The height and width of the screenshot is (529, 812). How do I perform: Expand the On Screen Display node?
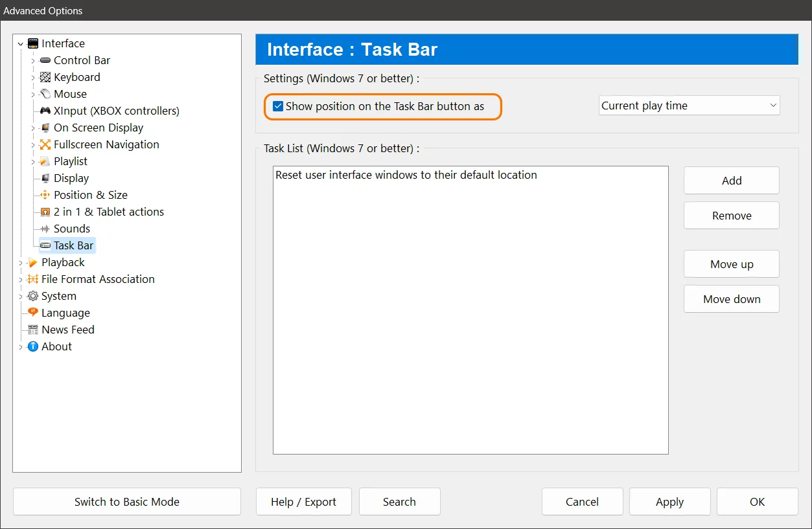pos(33,128)
